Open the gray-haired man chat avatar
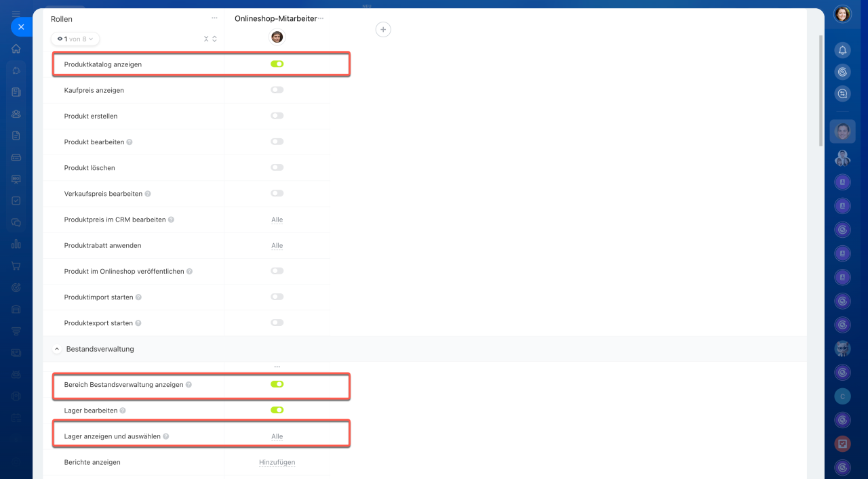 (842, 349)
